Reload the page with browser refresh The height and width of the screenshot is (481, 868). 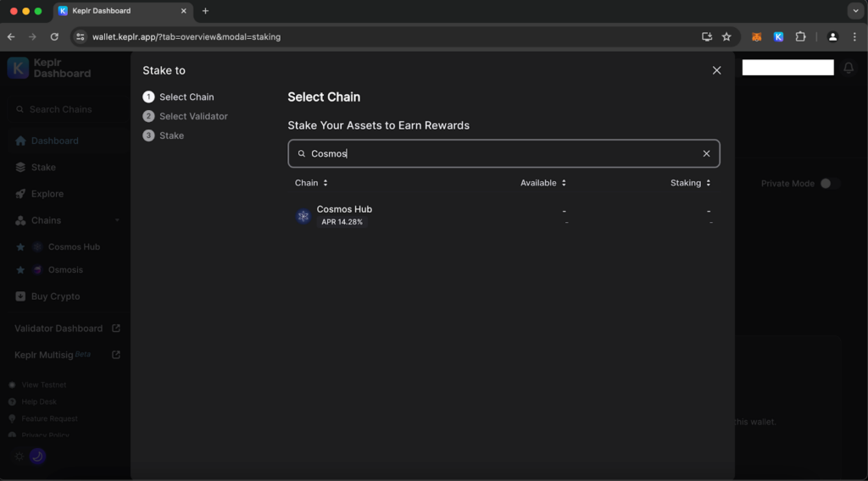pos(54,37)
